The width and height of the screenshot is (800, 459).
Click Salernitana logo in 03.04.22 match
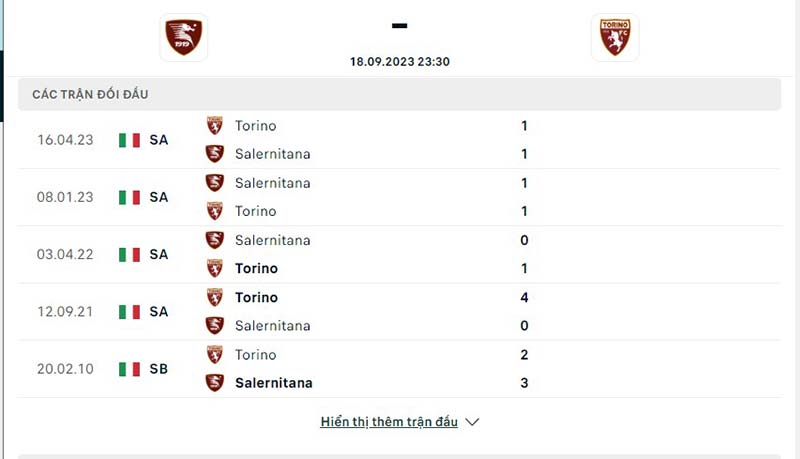pyautogui.click(x=214, y=240)
